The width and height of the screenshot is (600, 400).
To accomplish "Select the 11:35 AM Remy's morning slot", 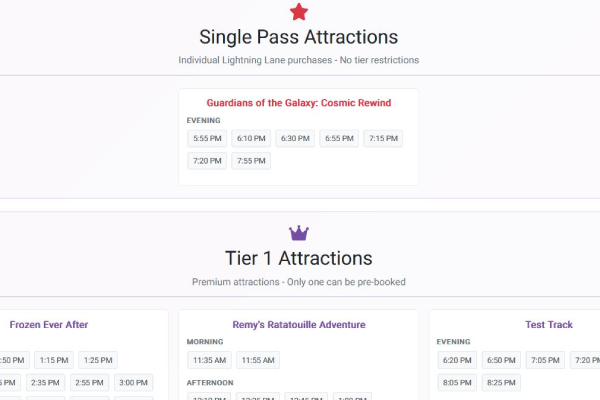I will (208, 360).
